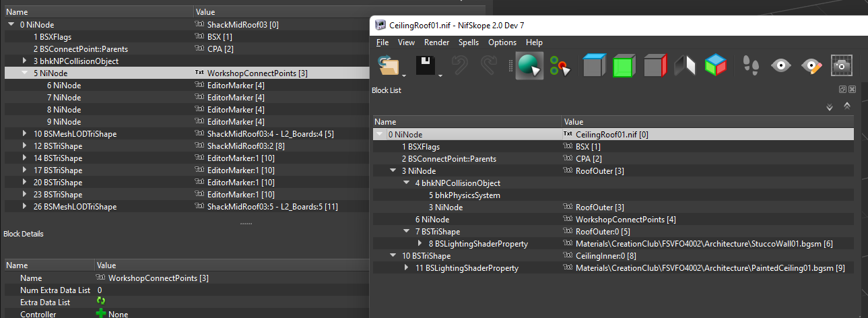Collapse 10 BSTriShape CeilingInner row
The height and width of the screenshot is (318, 868).
click(x=394, y=256)
